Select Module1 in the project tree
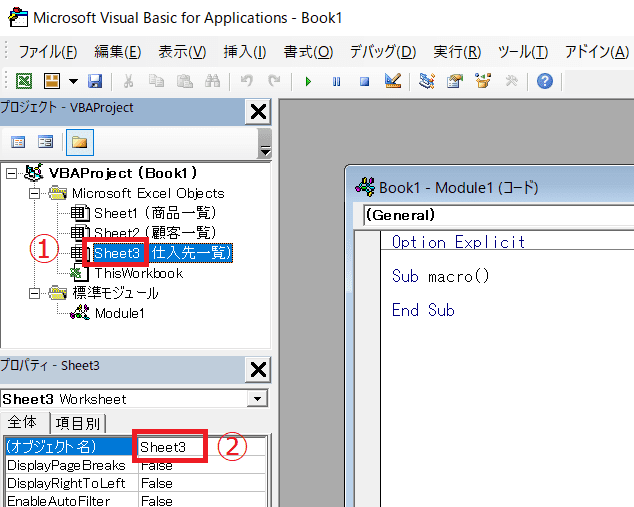This screenshot has height=507, width=634. (119, 313)
